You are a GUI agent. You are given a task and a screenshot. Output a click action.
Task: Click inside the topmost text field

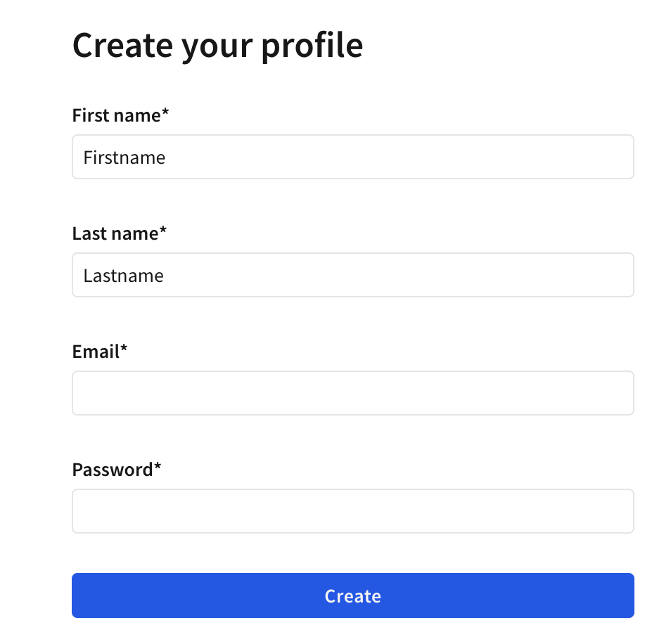[352, 156]
